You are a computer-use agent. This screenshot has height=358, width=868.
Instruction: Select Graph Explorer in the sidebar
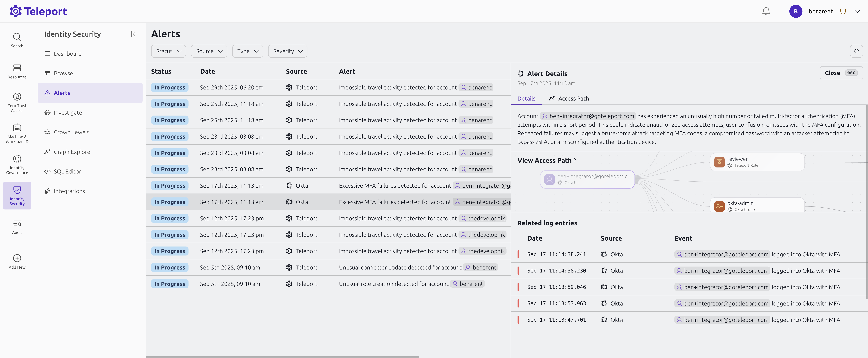[73, 152]
